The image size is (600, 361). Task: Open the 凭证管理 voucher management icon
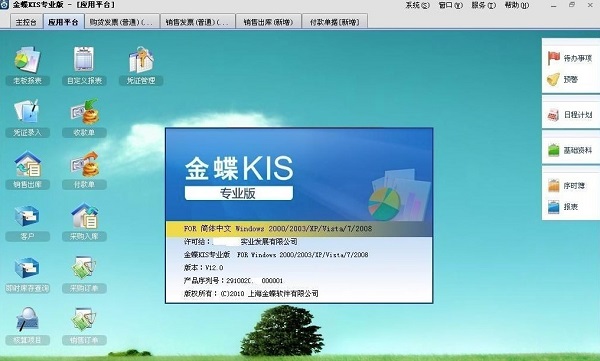[141, 65]
